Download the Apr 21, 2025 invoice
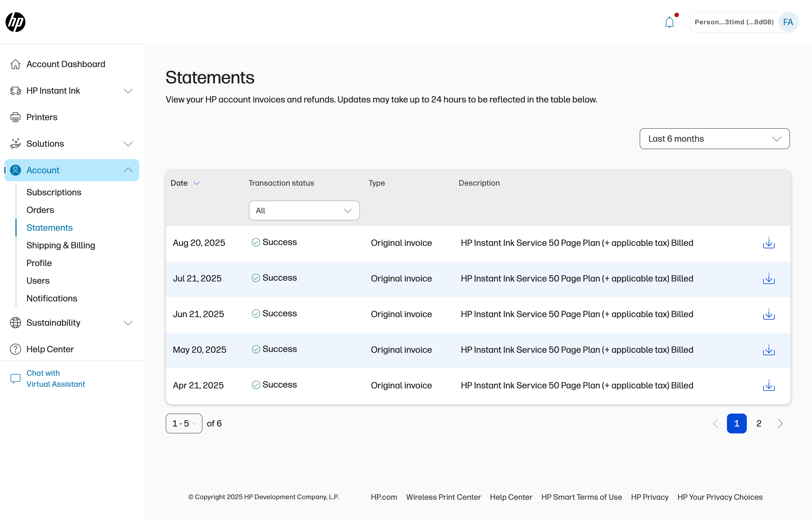 [x=769, y=385]
